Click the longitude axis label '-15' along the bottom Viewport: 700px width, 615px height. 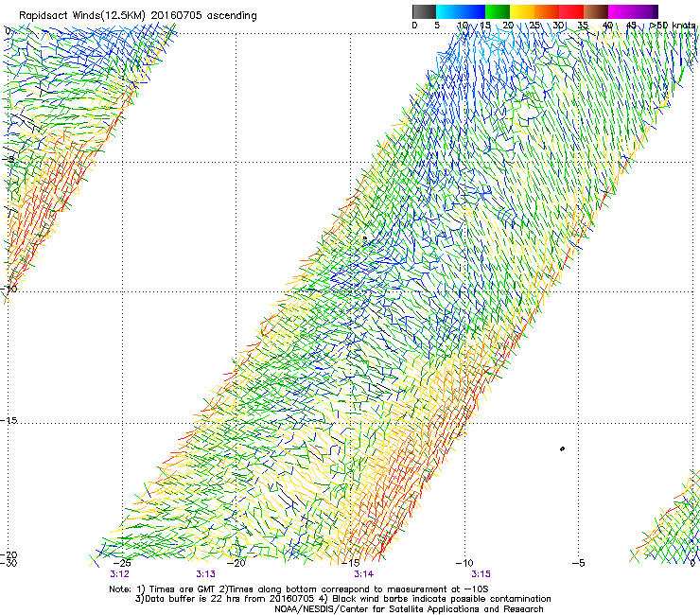[350, 563]
